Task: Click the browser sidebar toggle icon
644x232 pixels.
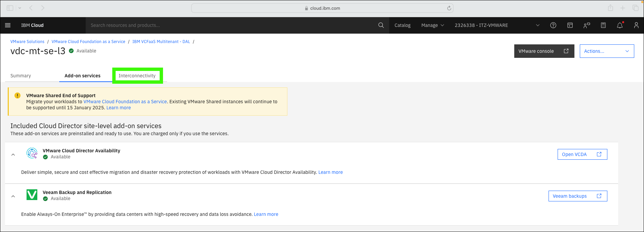Action: coord(10,8)
